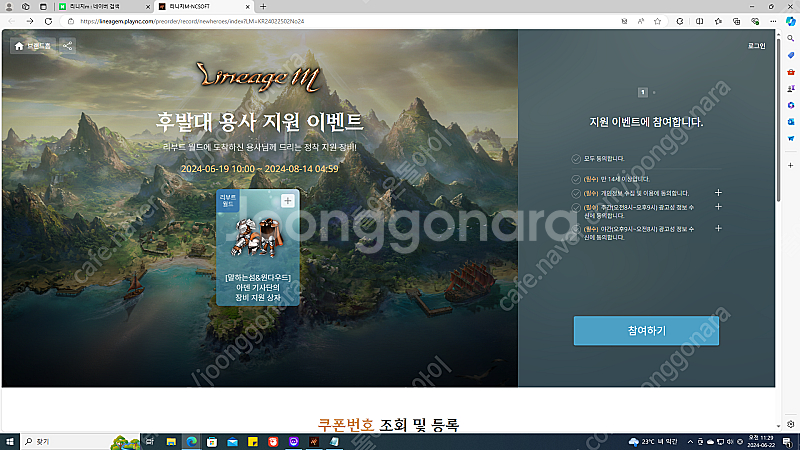Click the share icon on the page
This screenshot has height=450, width=800.
67,46
